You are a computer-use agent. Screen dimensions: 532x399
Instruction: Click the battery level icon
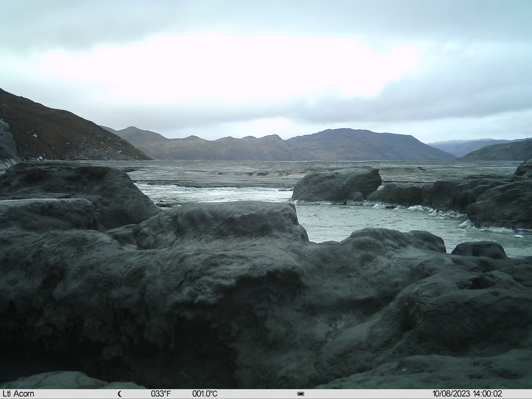301,394
